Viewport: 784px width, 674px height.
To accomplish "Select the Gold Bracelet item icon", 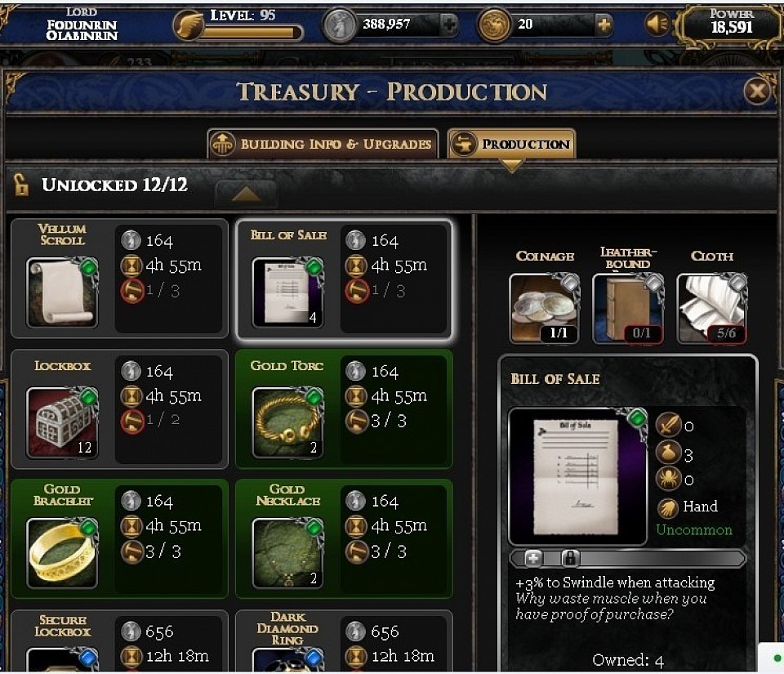I will click(63, 552).
